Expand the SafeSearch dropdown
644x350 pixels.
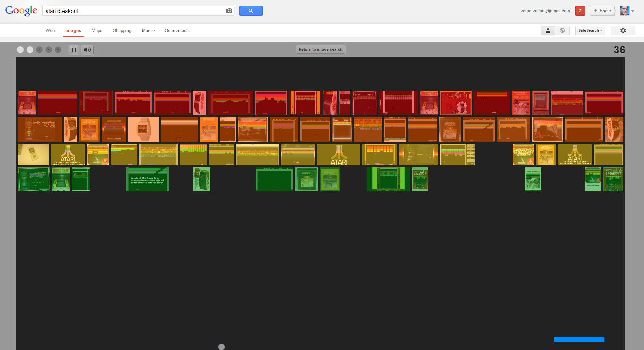(590, 30)
